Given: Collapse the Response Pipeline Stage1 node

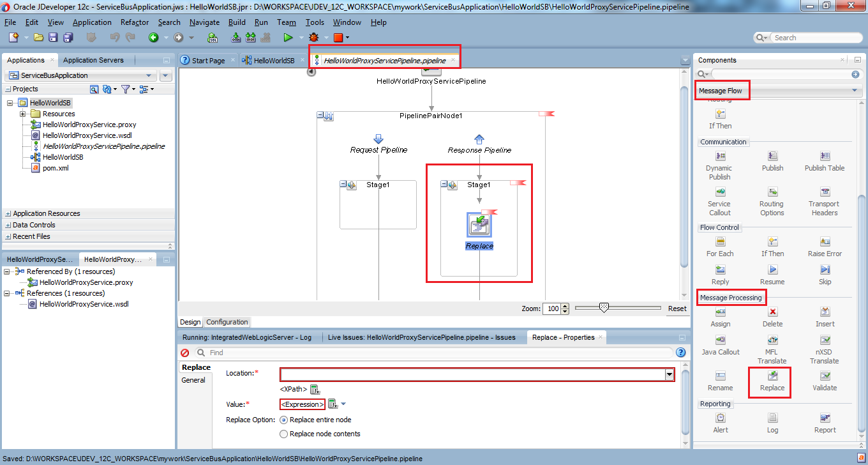Looking at the screenshot, I should click(x=444, y=185).
